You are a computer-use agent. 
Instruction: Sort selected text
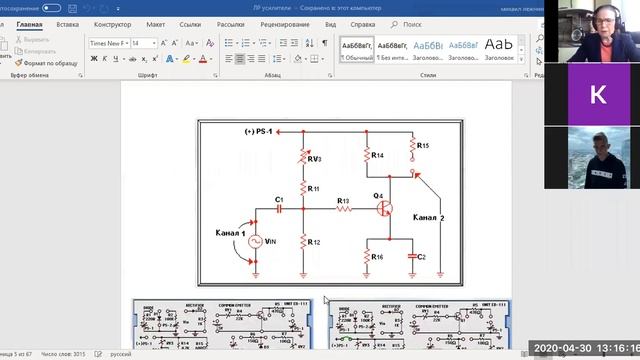[309, 43]
